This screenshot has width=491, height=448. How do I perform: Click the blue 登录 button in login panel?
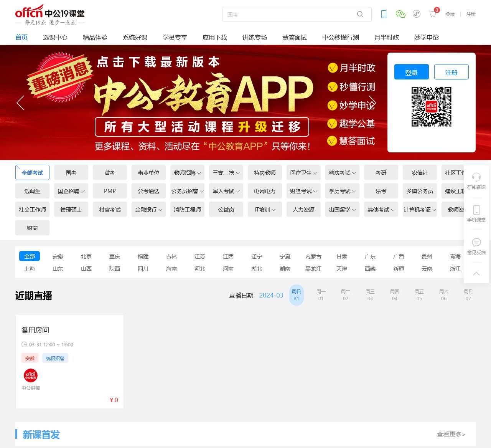[412, 72]
